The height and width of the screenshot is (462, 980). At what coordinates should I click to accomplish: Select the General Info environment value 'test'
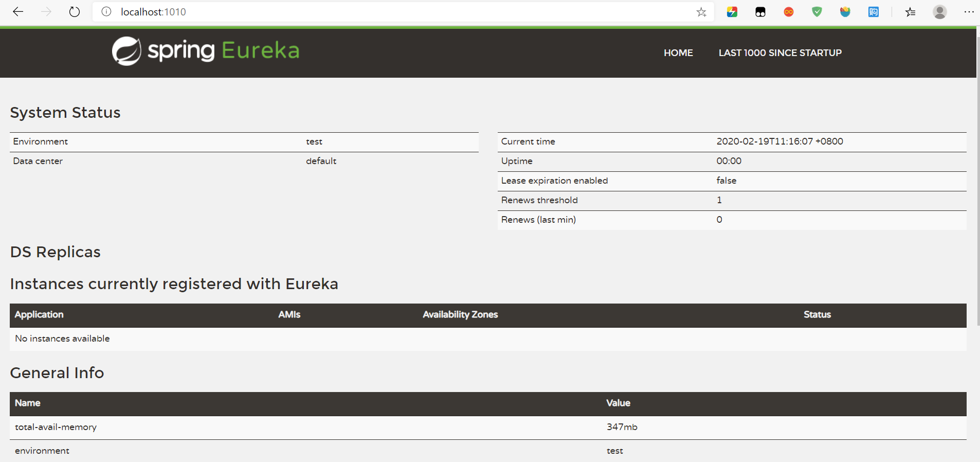(x=614, y=451)
